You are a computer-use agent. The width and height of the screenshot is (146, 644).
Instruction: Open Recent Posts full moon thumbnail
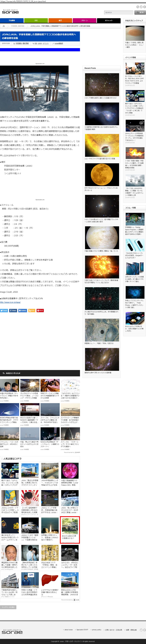point(102,175)
